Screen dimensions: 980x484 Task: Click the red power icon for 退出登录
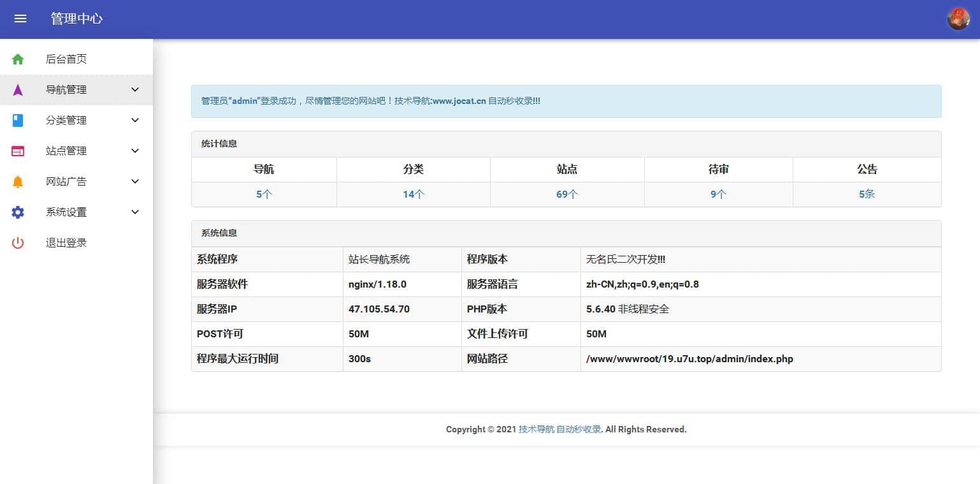(x=18, y=243)
